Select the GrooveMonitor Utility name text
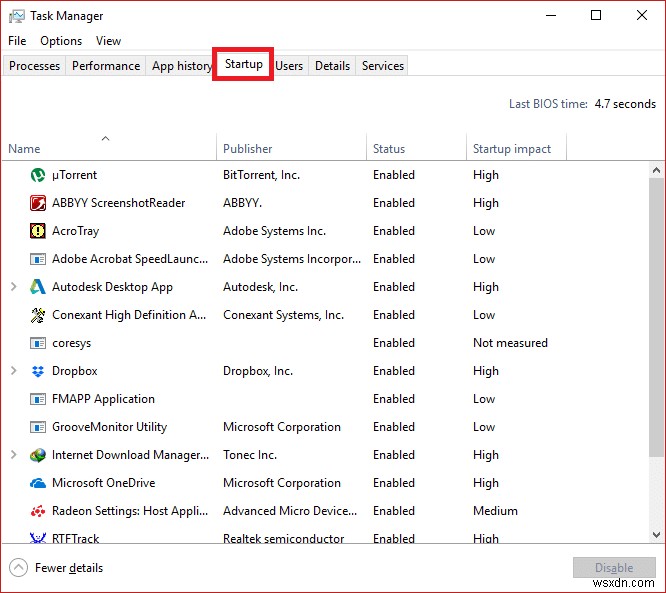 point(109,427)
